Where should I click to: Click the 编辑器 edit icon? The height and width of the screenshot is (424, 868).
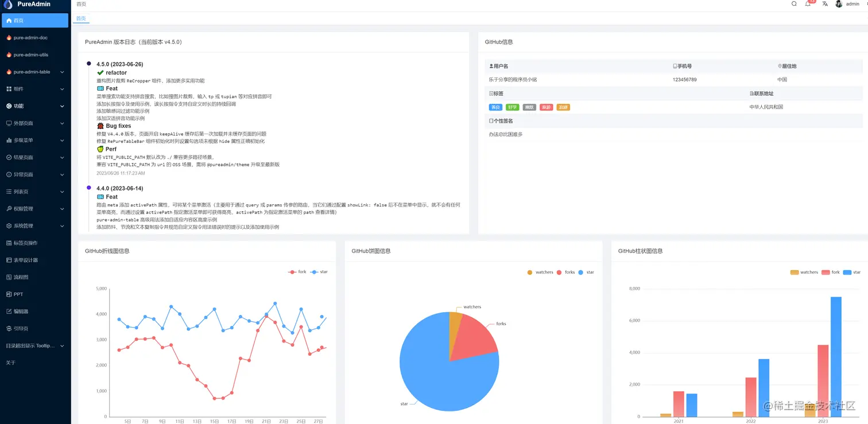click(x=9, y=312)
